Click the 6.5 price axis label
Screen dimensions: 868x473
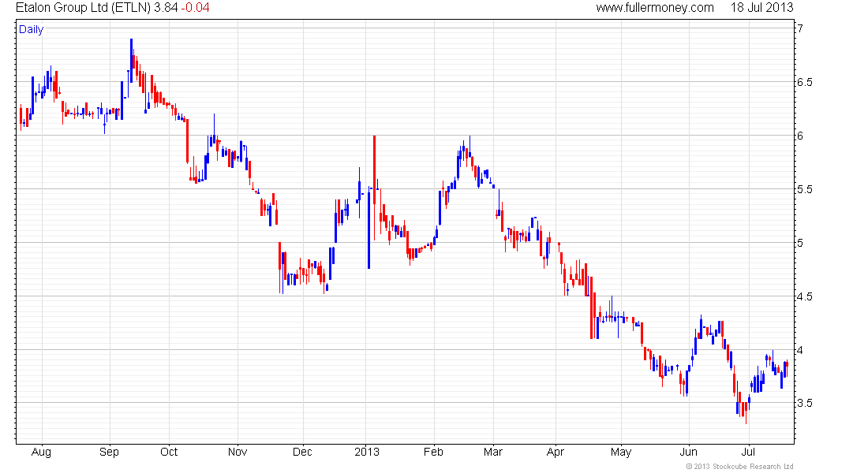point(805,82)
